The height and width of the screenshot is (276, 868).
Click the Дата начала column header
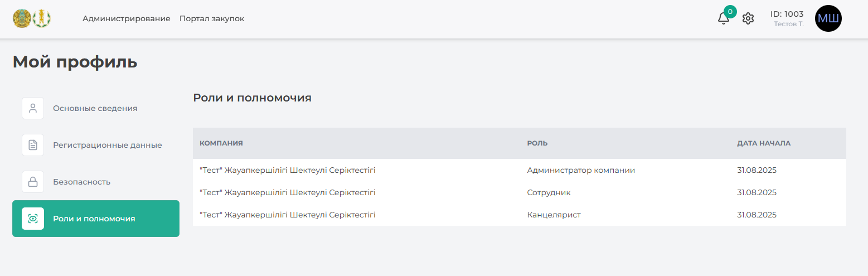(x=764, y=143)
